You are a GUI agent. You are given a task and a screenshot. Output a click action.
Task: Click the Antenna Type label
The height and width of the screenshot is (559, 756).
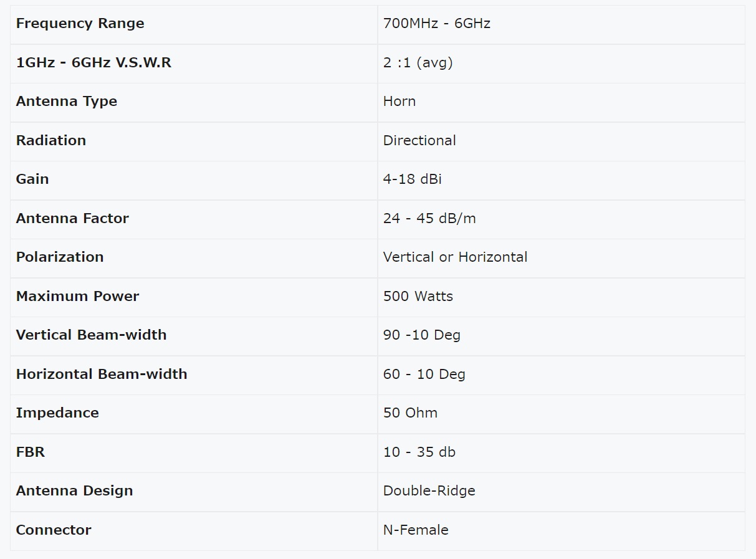click(67, 102)
